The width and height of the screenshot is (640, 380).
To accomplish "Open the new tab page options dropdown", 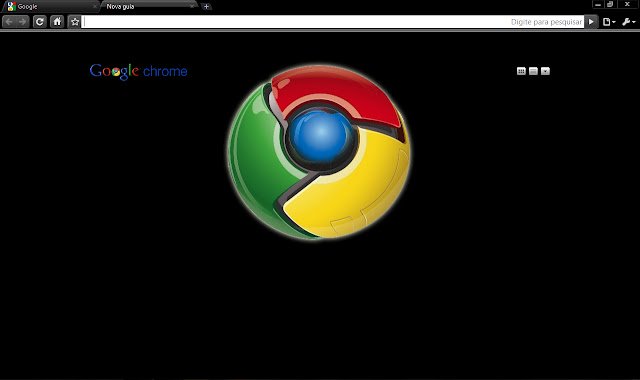I will 545,71.
